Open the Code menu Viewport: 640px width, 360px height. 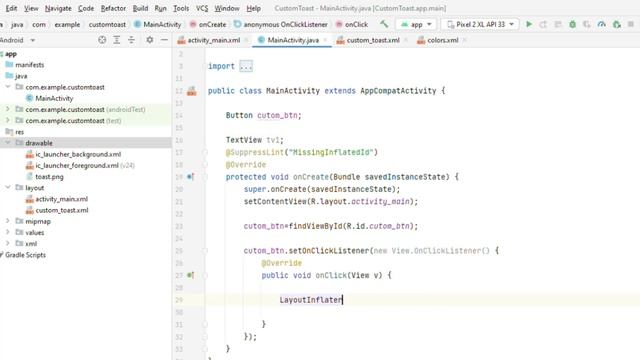86,8
